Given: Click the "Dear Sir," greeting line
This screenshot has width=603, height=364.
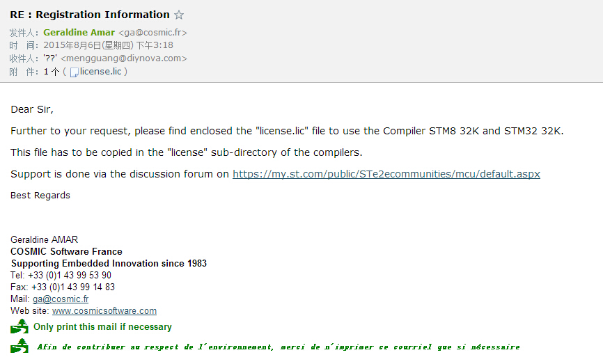Looking at the screenshot, I should point(32,109).
